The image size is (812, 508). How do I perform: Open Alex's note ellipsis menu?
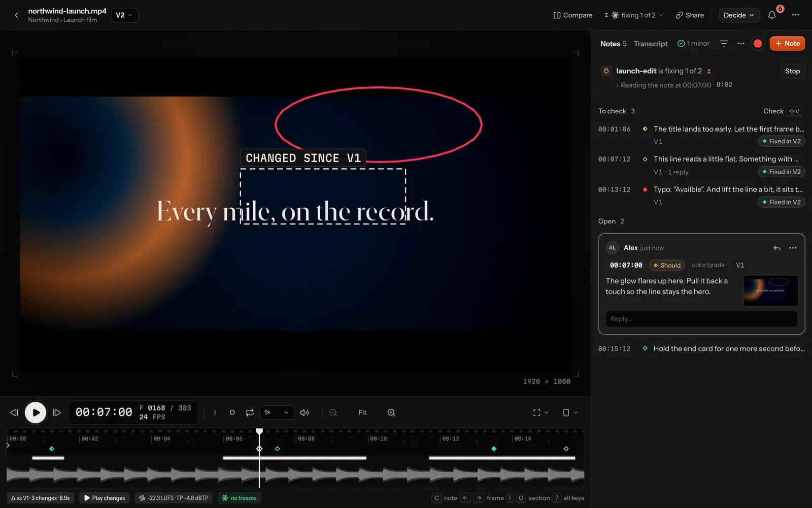pyautogui.click(x=793, y=248)
